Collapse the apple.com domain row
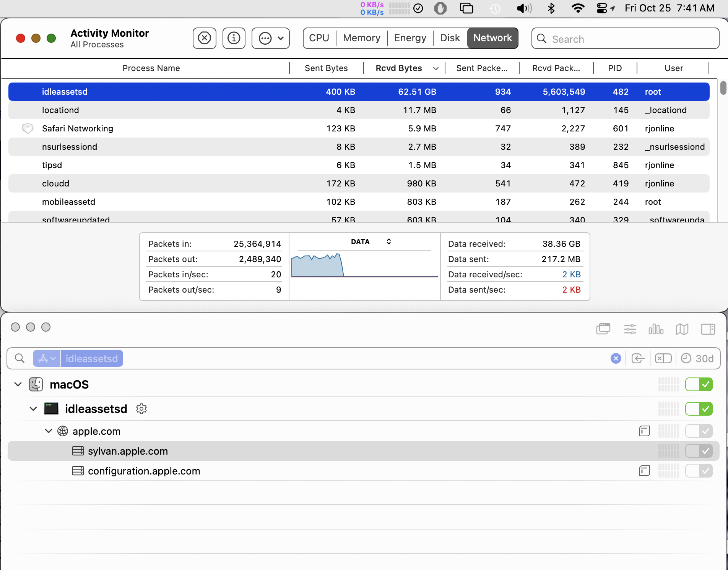728x570 pixels. [49, 431]
